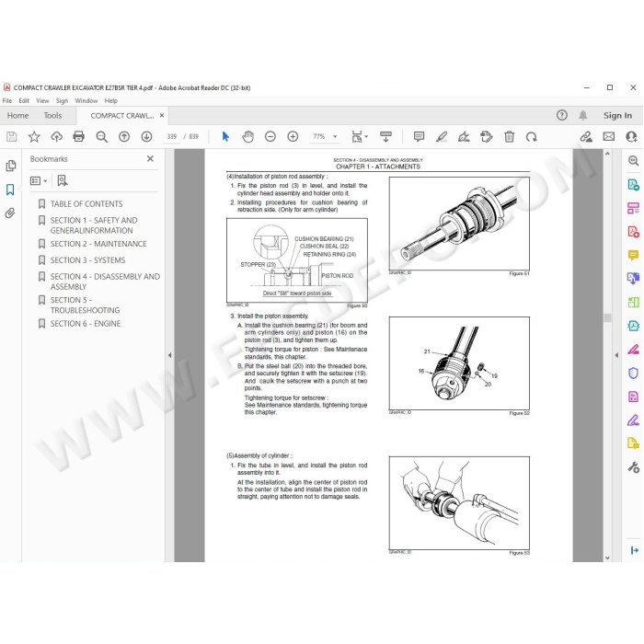Open SECTION 6 - ENGINE bookmark
Viewport: 644px width, 644px height.
86,324
